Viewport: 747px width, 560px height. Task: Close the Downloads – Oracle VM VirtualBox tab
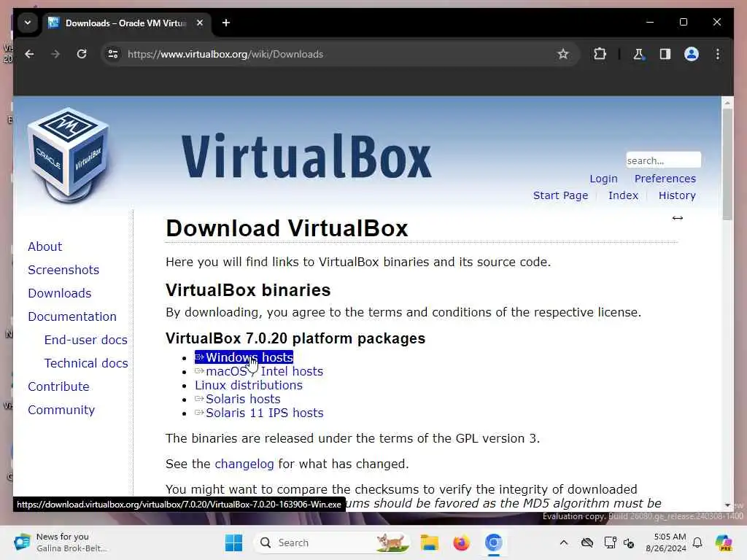pyautogui.click(x=200, y=23)
